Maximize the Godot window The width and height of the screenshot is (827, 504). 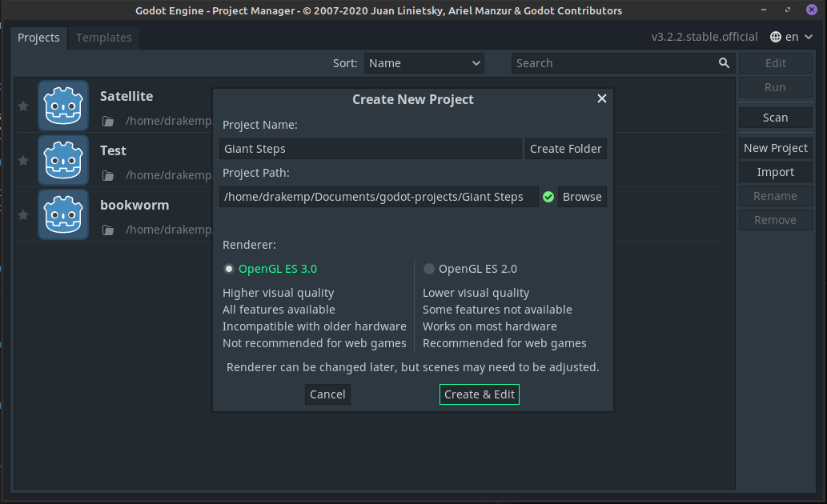(x=788, y=10)
